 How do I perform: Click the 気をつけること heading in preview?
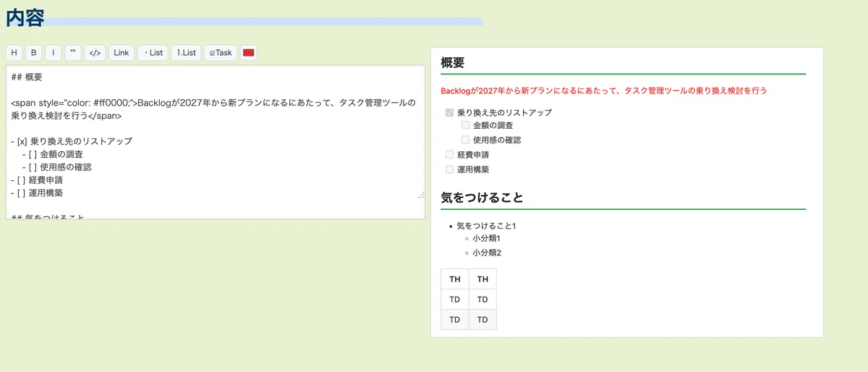[482, 198]
